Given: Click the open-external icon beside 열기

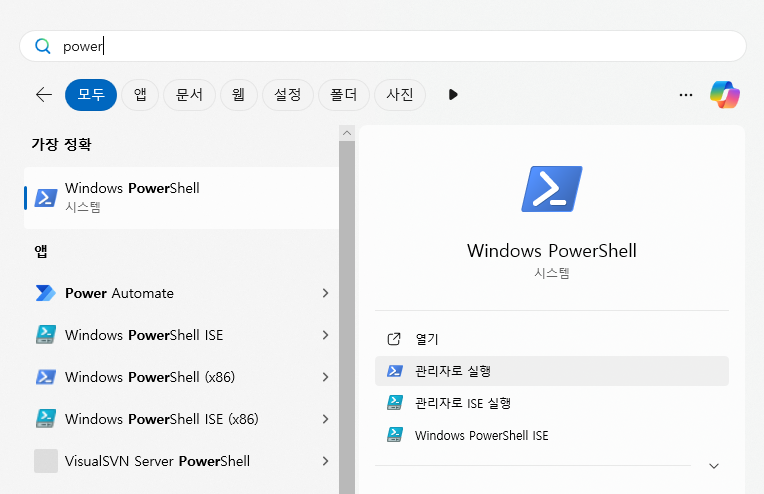Looking at the screenshot, I should pos(394,339).
